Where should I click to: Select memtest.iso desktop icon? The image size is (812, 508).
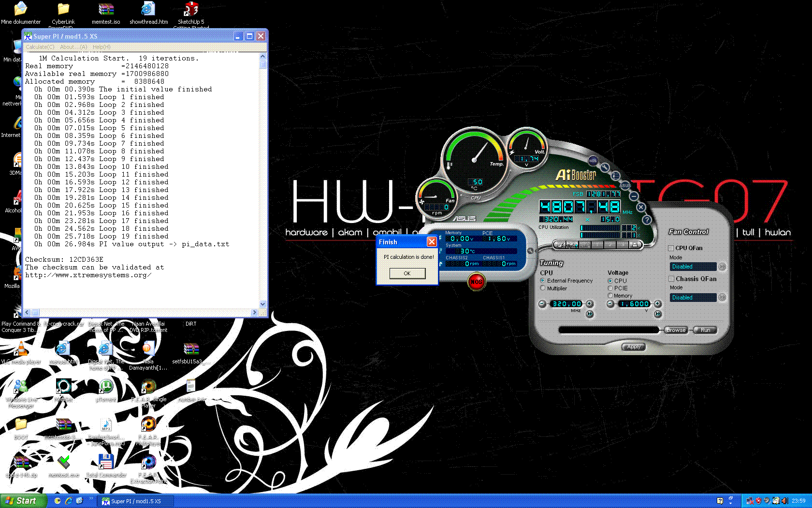106,13
